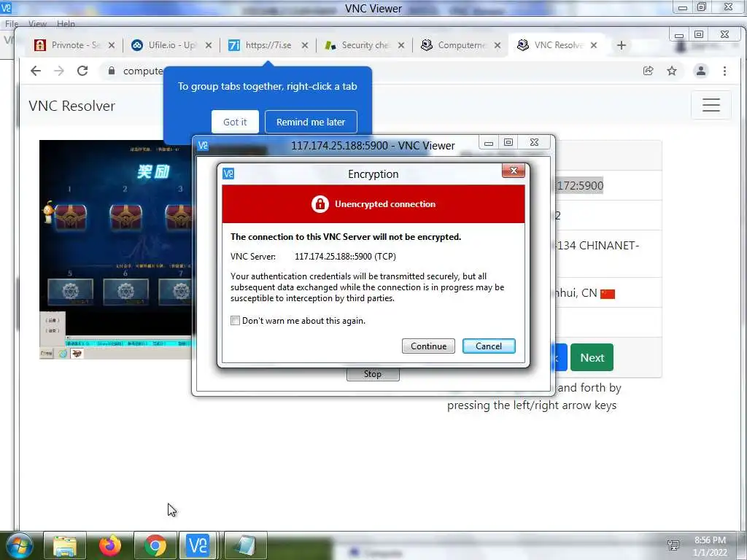The image size is (747, 560).
Task: Close the Privnote tab
Action: point(112,45)
